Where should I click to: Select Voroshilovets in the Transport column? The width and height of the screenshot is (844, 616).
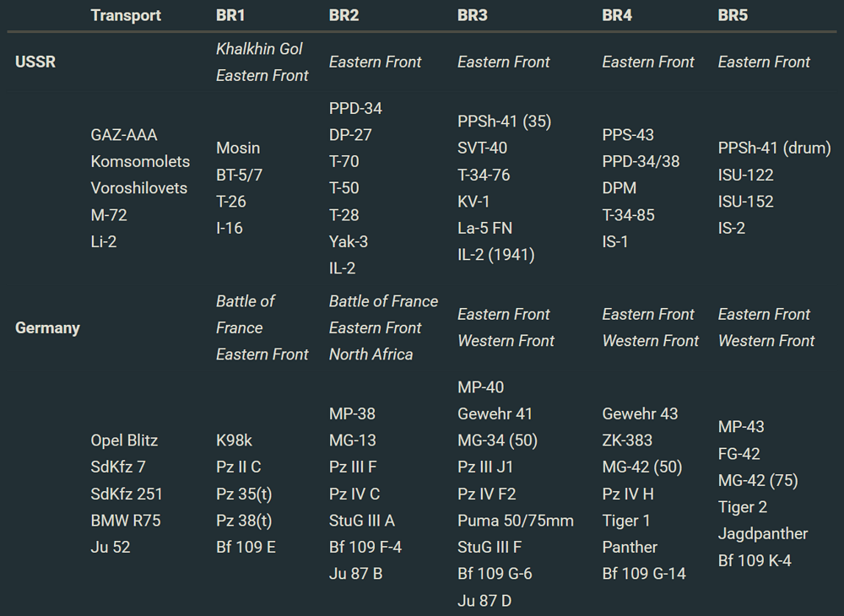point(139,188)
